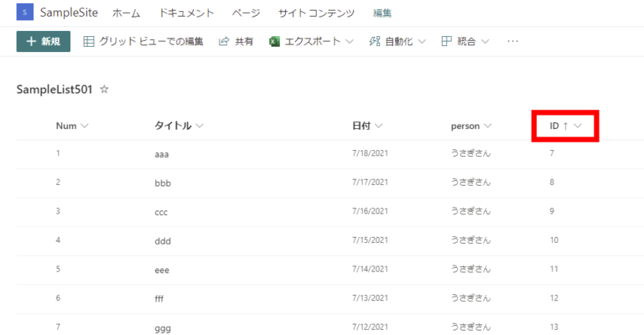The width and height of the screenshot is (644, 335).
Task: Click the SampleSite logo icon
Action: click(x=24, y=13)
